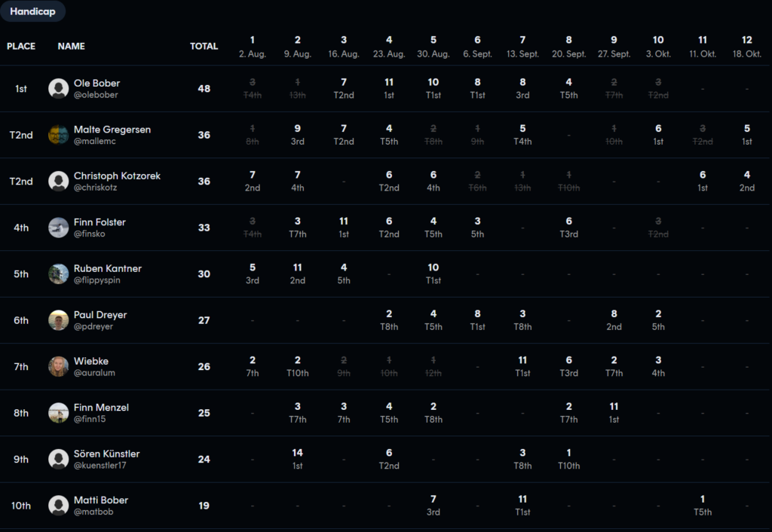Open round 1 column from 2. Aug.
This screenshot has height=532, width=772.
pyautogui.click(x=253, y=47)
